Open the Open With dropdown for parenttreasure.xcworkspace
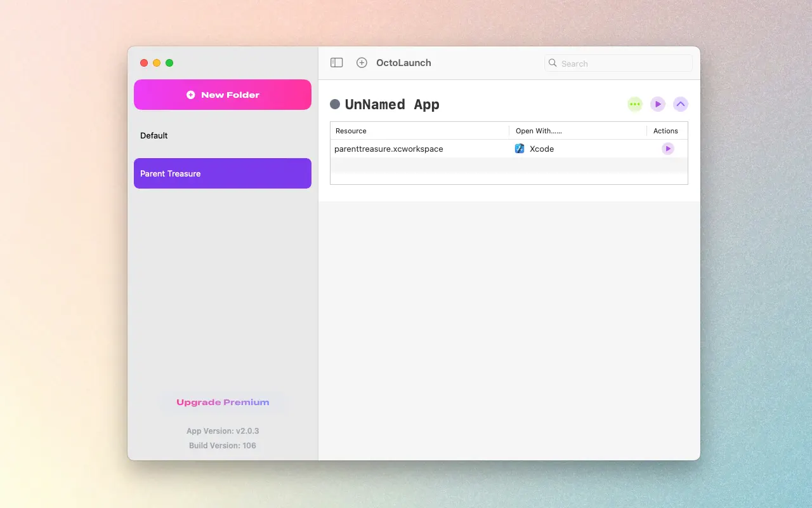812x508 pixels. tap(542, 148)
